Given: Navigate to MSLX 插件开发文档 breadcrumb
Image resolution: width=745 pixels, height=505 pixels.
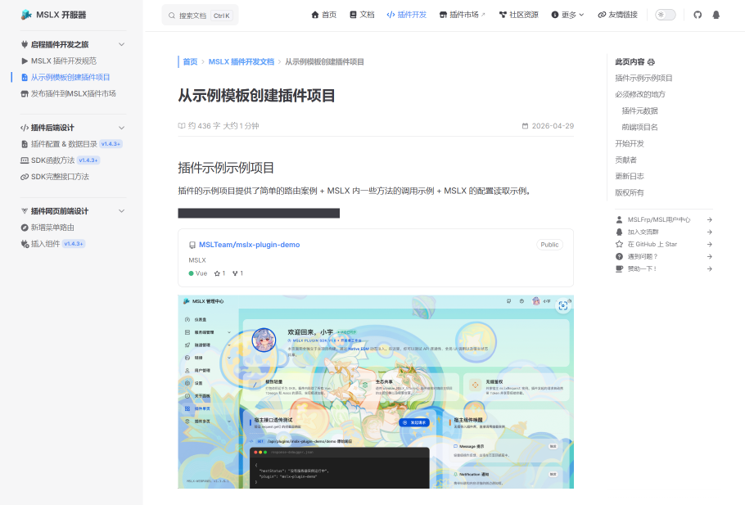Looking at the screenshot, I should tap(241, 62).
